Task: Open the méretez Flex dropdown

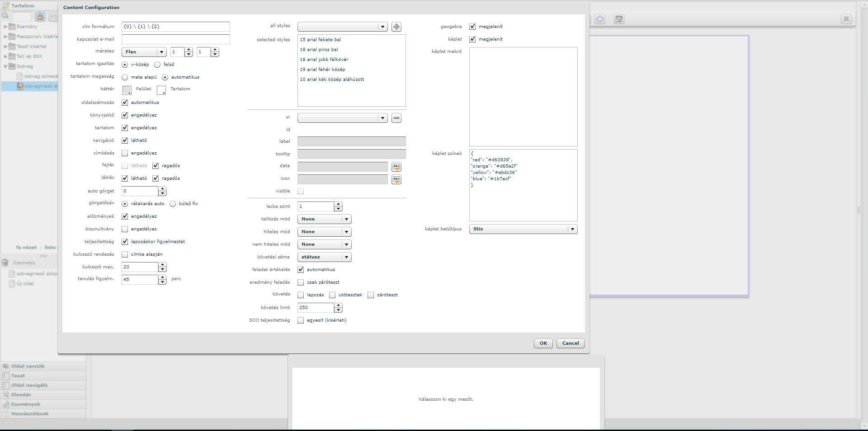Action: 144,52
